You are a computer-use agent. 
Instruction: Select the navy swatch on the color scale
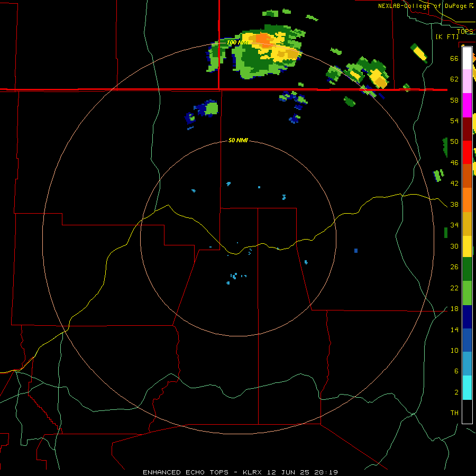[x=467, y=317]
